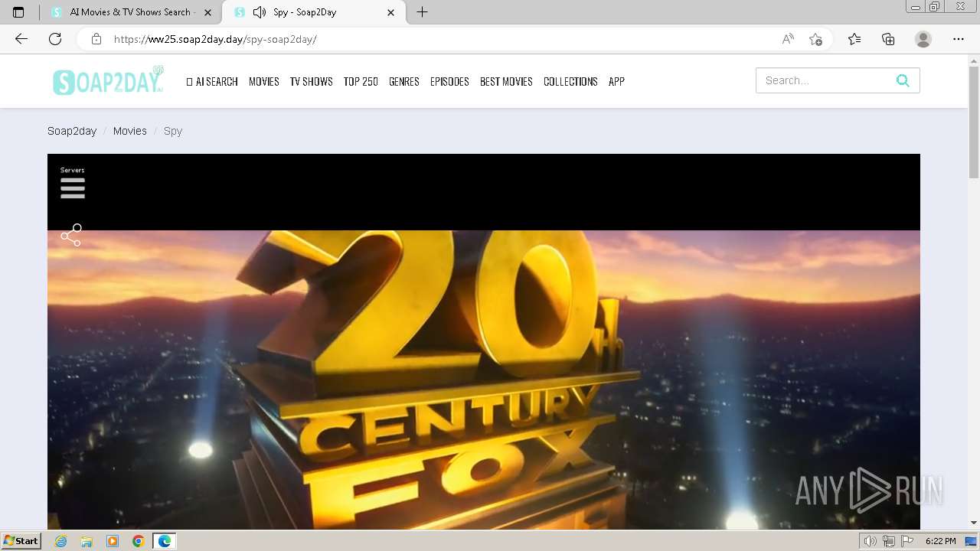Click the page scroll down arrow
Image resolution: width=980 pixels, height=551 pixels.
pos(974,523)
